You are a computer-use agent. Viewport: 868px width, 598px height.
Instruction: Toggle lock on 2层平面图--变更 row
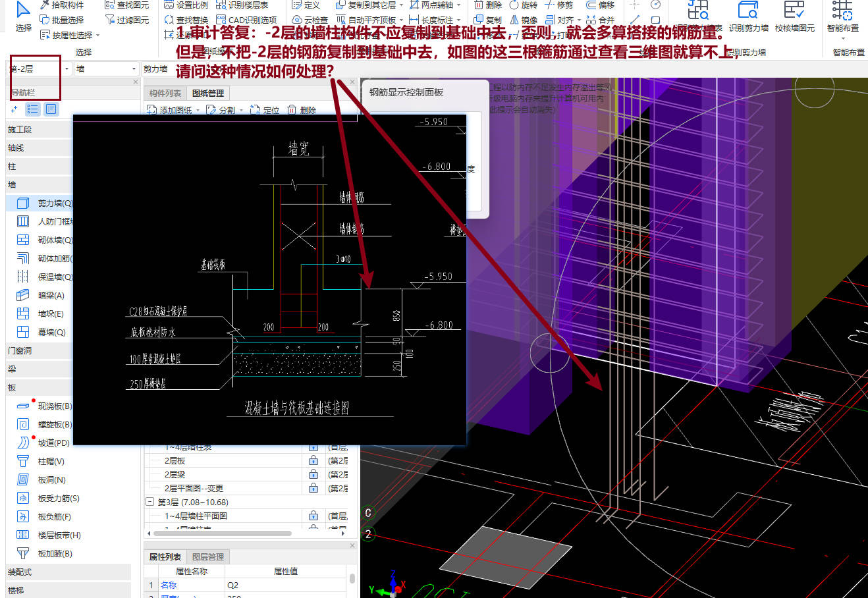[x=313, y=488]
